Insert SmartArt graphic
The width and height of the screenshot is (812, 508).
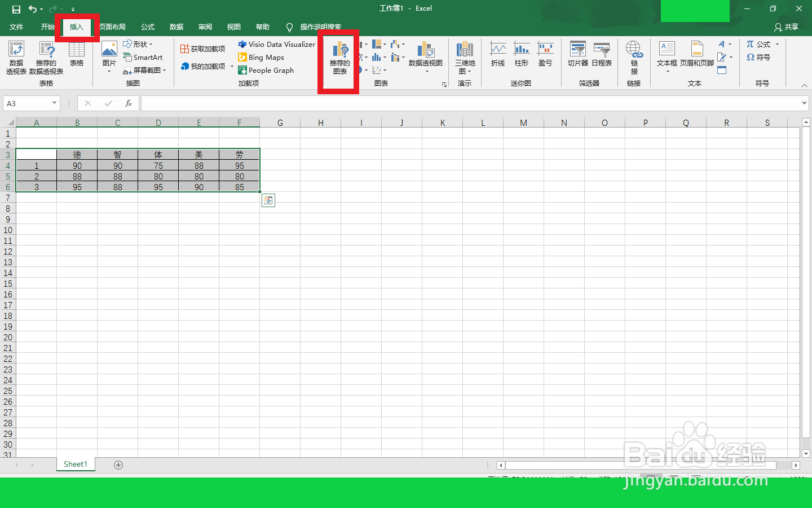point(143,57)
